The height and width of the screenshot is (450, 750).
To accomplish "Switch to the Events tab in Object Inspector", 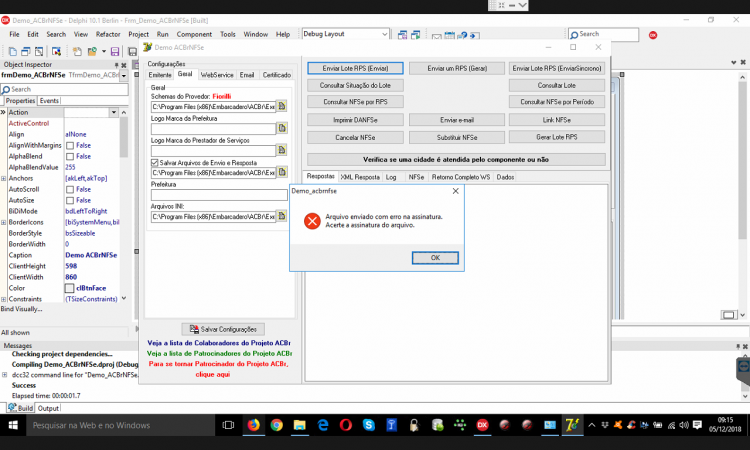I will click(x=49, y=101).
